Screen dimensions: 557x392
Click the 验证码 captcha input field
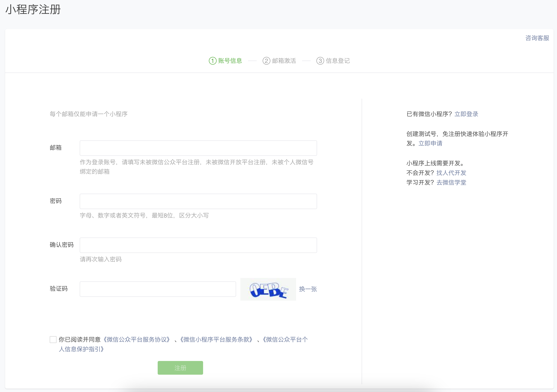pyautogui.click(x=158, y=289)
